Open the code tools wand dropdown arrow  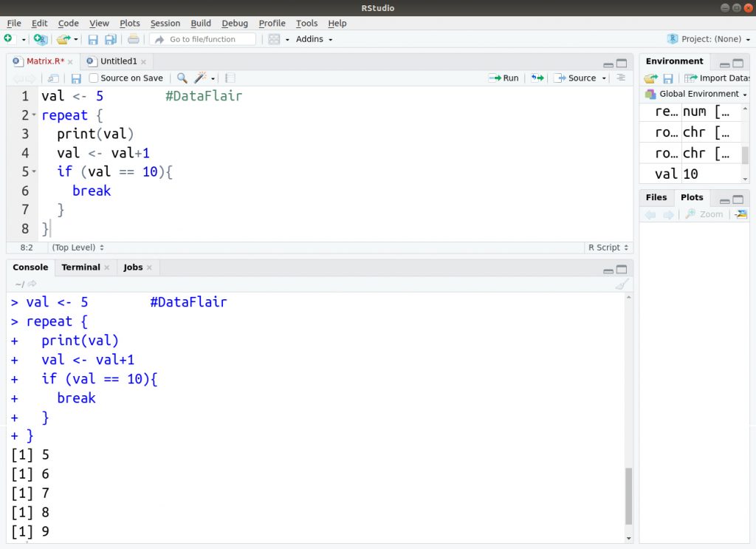[x=213, y=78]
